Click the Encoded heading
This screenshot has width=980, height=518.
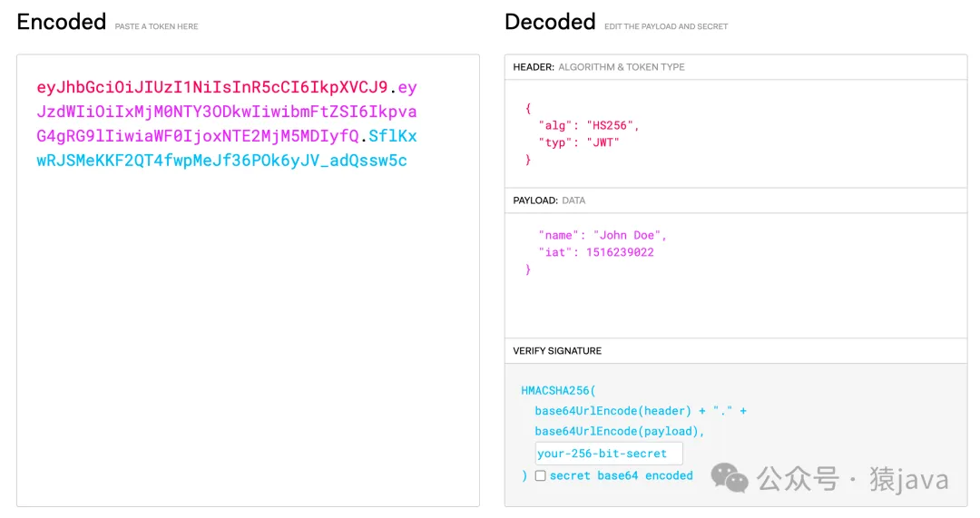tap(62, 22)
